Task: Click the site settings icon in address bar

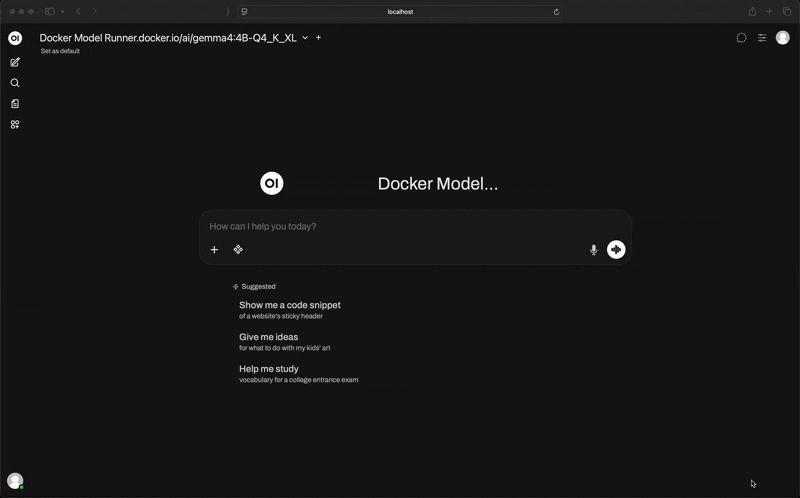Action: 244,11
